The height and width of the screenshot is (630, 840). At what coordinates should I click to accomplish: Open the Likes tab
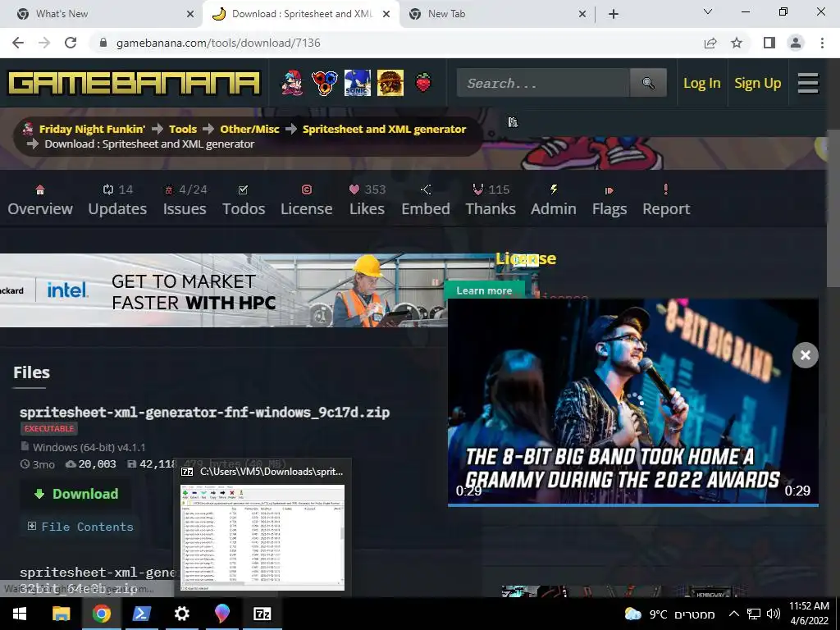(x=367, y=200)
